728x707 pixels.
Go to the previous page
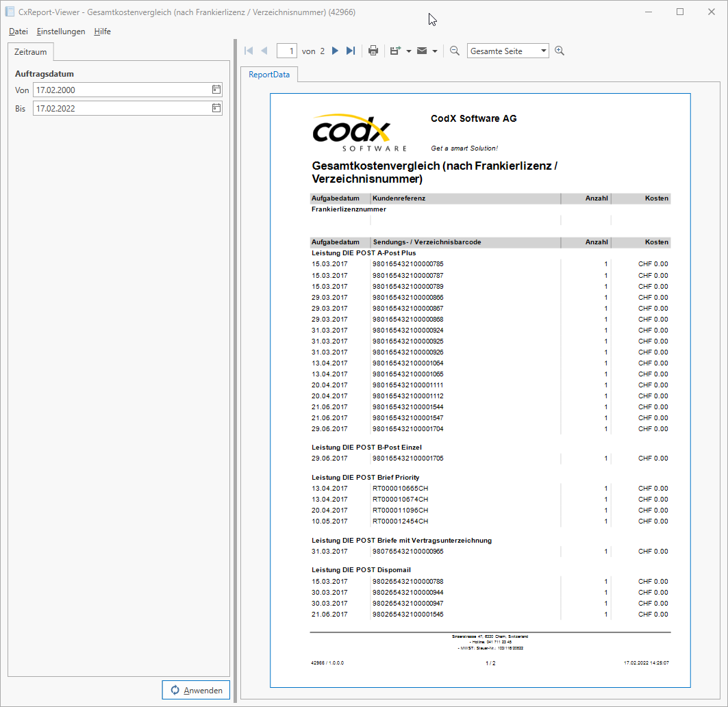click(x=264, y=50)
